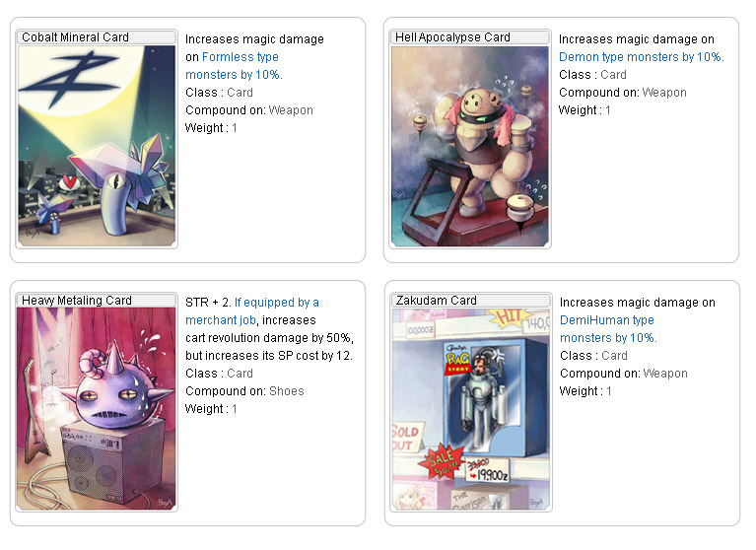
Task: Select the 'Heavy Metaling Card' title bar
Action: tap(97, 301)
